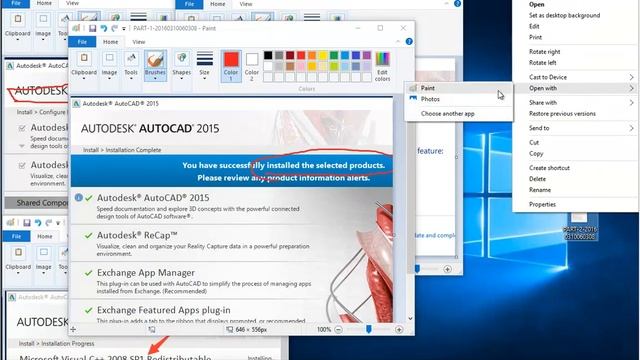Expand the arrow under the first Autodesk checkbox
Viewport: 640px width, 360px height.
22,146
